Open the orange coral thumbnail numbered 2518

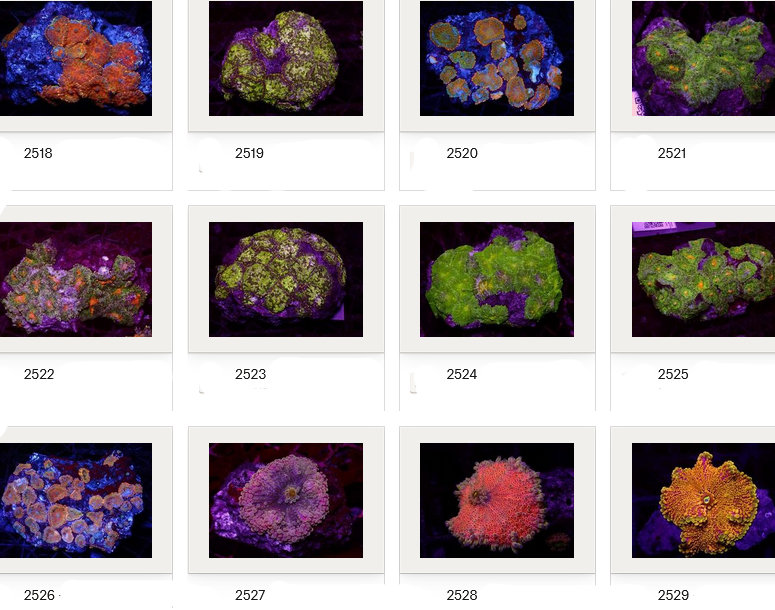click(x=76, y=58)
